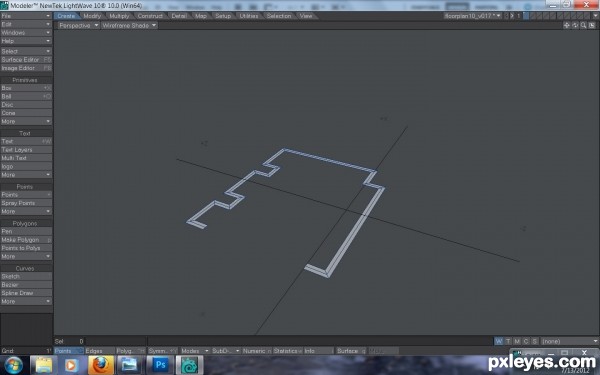Switch to Polygons selection mode
600x375 pixels.
point(130,351)
